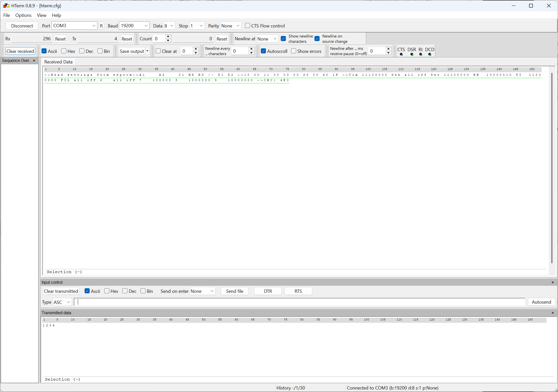Click the Disconnect button
Viewport: 558px width, 392px height.
point(22,26)
